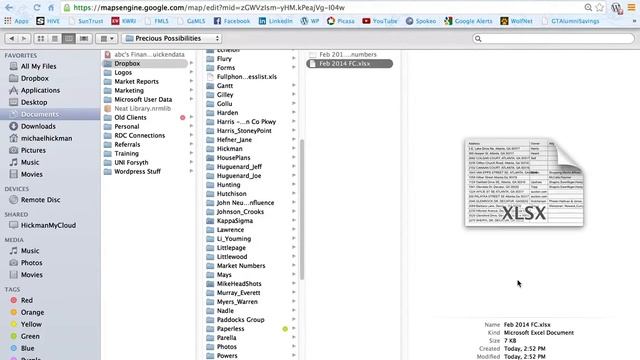Expand the Wordpress Stuff folder arrow
Screen dimensions: 640x360
(191, 171)
